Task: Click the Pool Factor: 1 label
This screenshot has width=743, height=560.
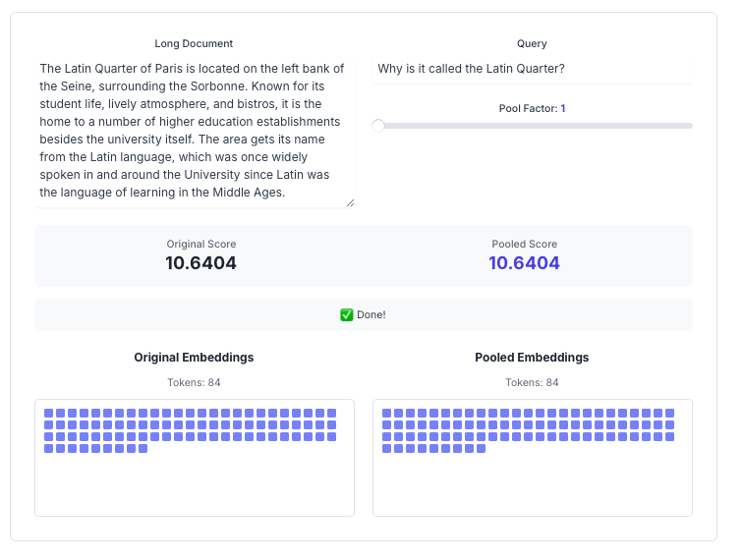Action: (x=532, y=108)
